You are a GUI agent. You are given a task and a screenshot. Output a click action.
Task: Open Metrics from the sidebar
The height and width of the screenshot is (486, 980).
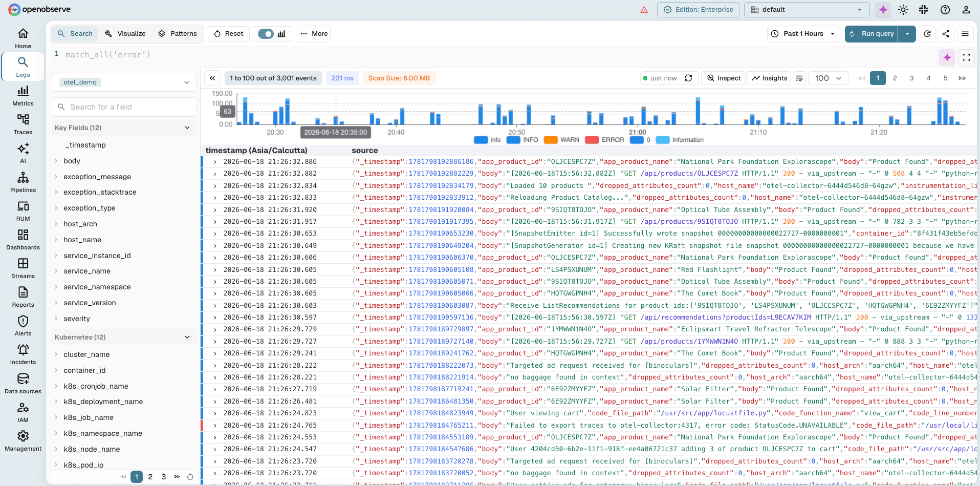coord(23,96)
